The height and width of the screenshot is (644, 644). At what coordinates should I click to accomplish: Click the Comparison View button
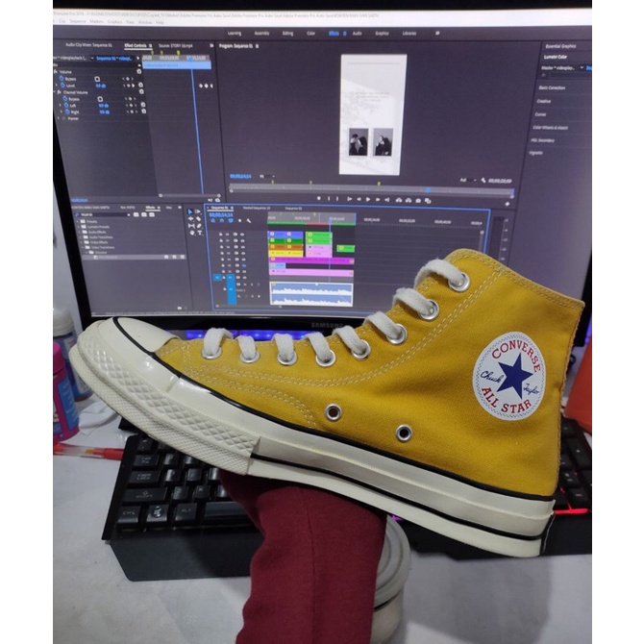point(428,201)
